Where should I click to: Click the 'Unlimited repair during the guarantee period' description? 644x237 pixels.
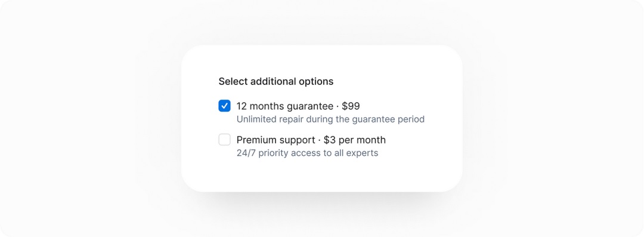(330, 119)
